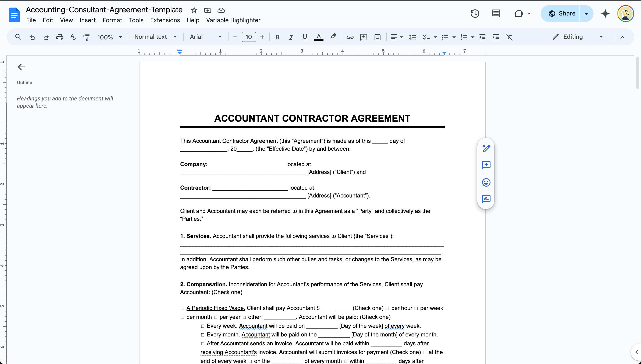Click the search magnifier in toolbar
The width and height of the screenshot is (641, 364).
click(18, 37)
